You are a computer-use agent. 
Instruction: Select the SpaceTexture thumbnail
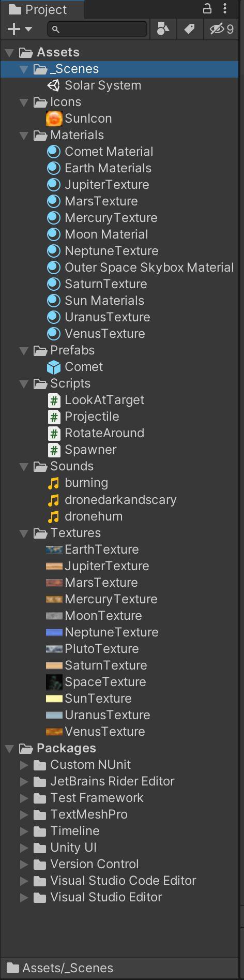(54, 682)
